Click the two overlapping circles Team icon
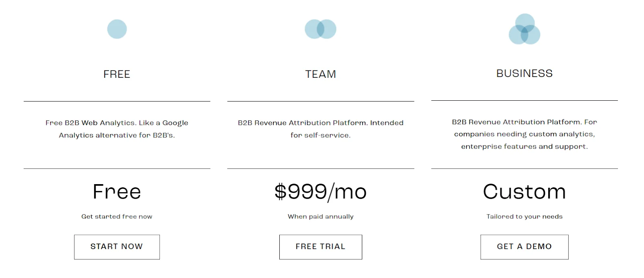Screen dimensions: 644x278 tap(320, 29)
